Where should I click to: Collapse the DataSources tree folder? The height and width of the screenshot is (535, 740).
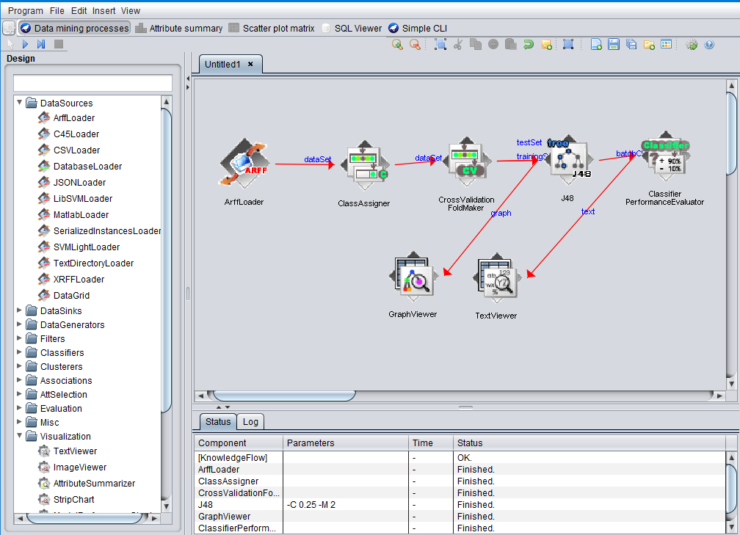click(x=19, y=103)
